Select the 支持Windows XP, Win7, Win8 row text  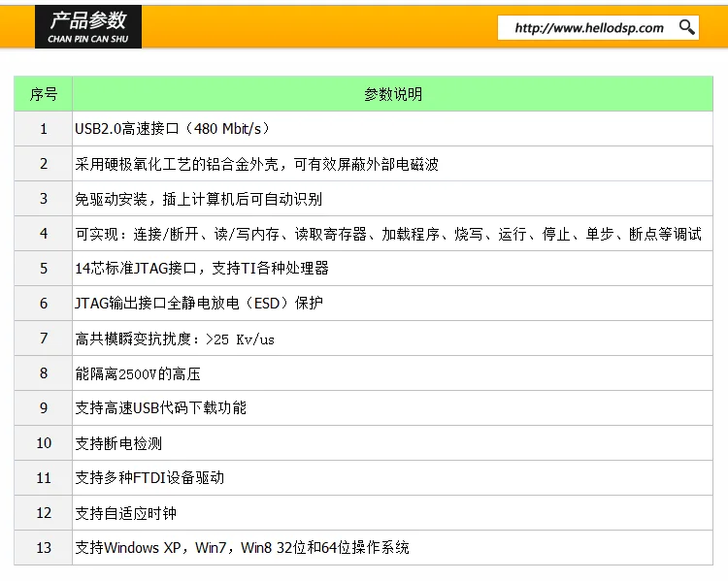(x=242, y=548)
